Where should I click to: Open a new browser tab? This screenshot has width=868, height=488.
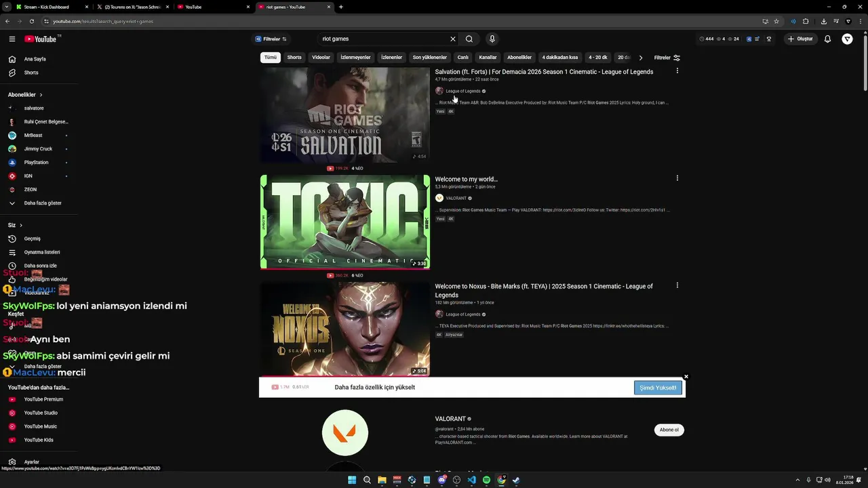point(340,7)
